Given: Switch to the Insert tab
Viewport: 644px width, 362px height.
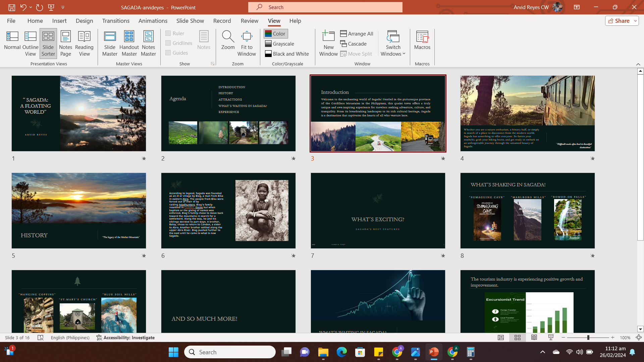Looking at the screenshot, I should pyautogui.click(x=59, y=21).
